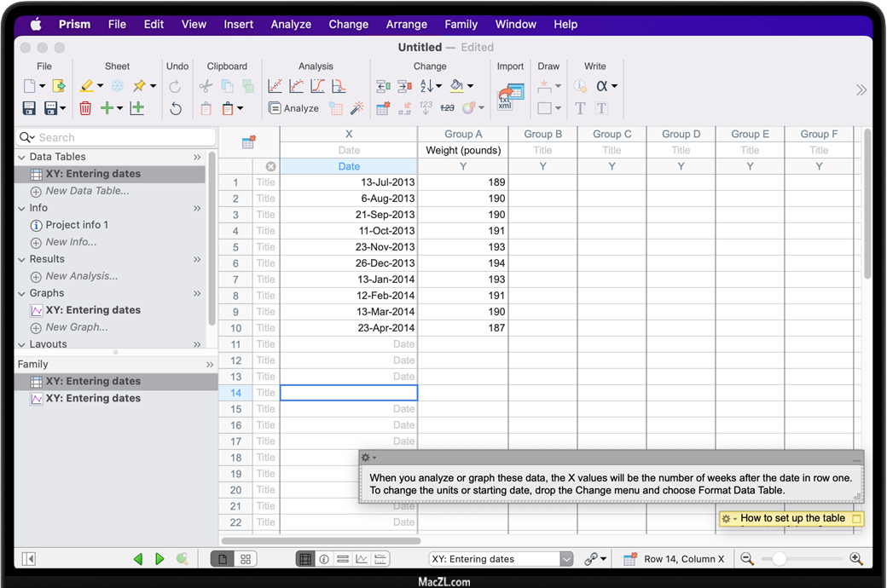
Task: Open the Insert menu
Action: [x=239, y=24]
